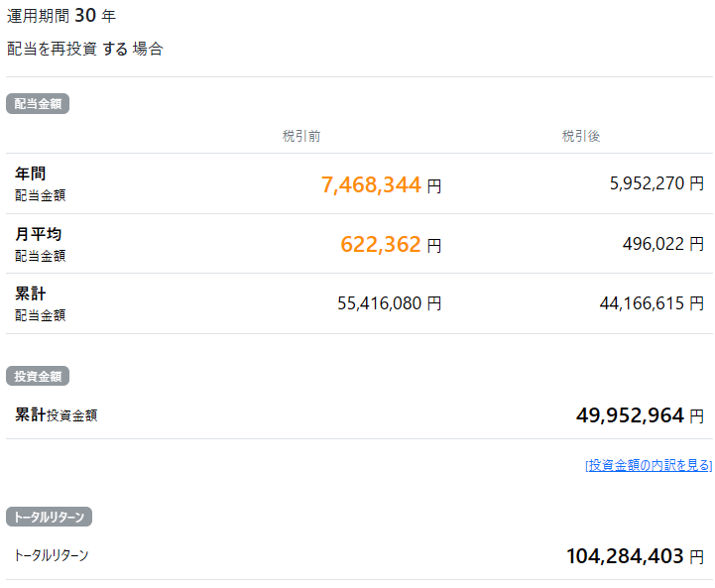Select the gray 配当金額 section badge
This screenshot has height=588, width=715.
[37, 104]
